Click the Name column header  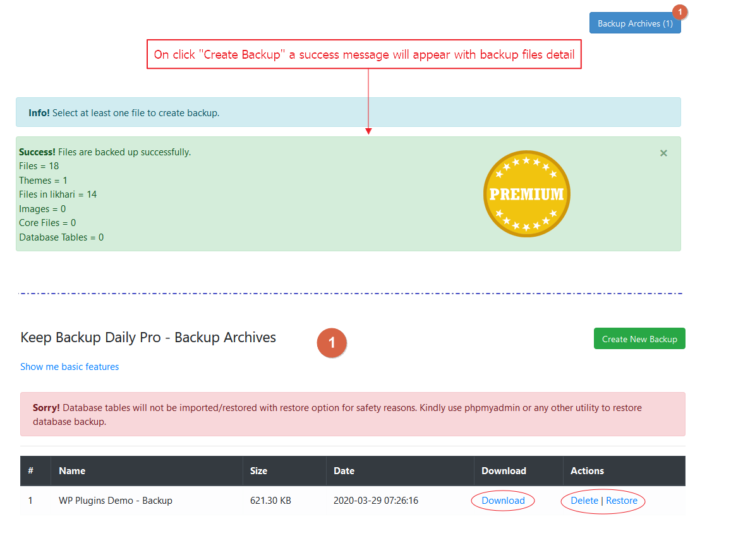point(72,471)
